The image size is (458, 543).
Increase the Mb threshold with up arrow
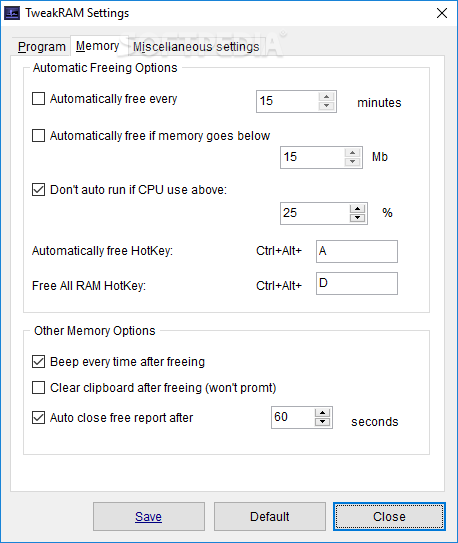(352, 152)
